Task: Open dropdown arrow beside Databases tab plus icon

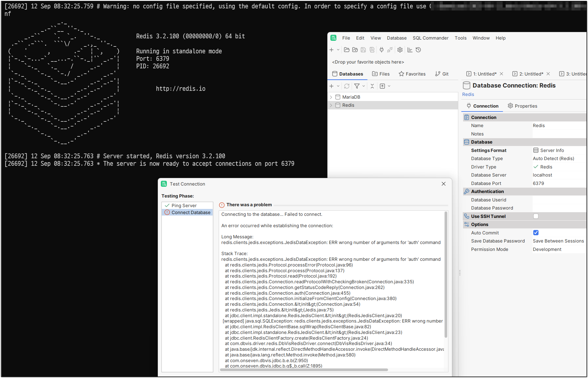Action: (338, 86)
